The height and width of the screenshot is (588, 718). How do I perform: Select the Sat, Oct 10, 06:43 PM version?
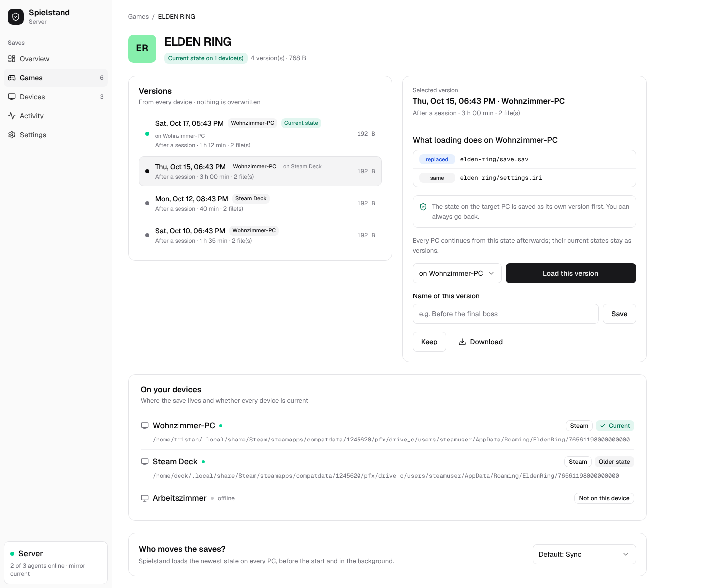click(260, 235)
